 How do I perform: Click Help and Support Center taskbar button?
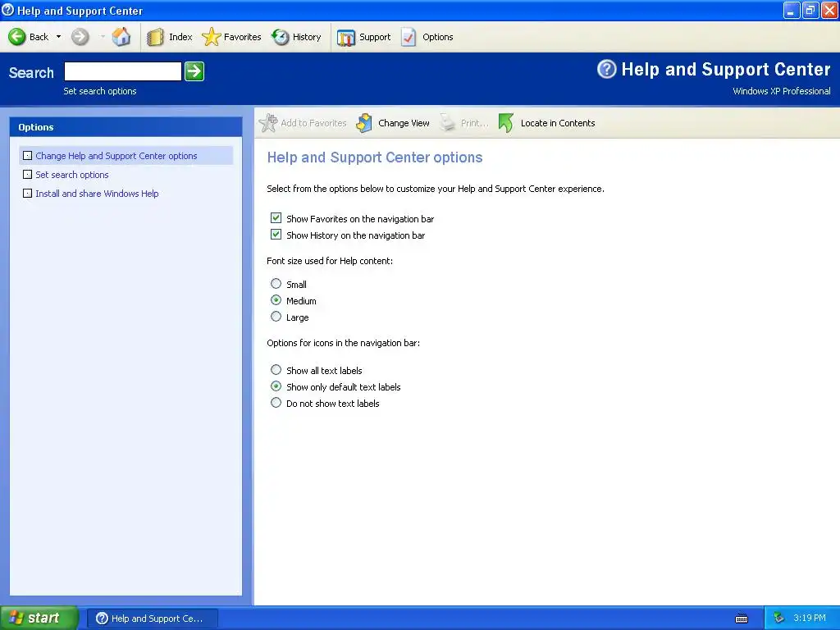[x=152, y=619]
